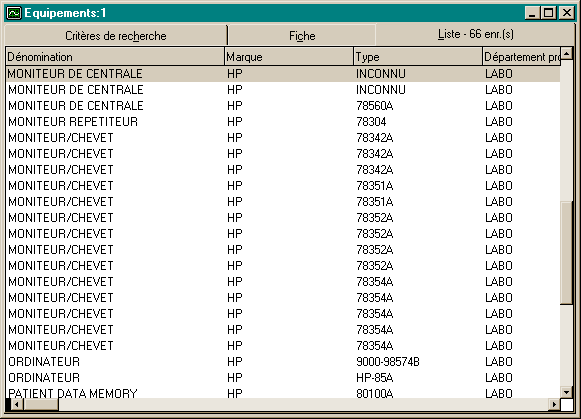Minimize the Equipements window
This screenshot has width=581, height=419.
pos(532,13)
